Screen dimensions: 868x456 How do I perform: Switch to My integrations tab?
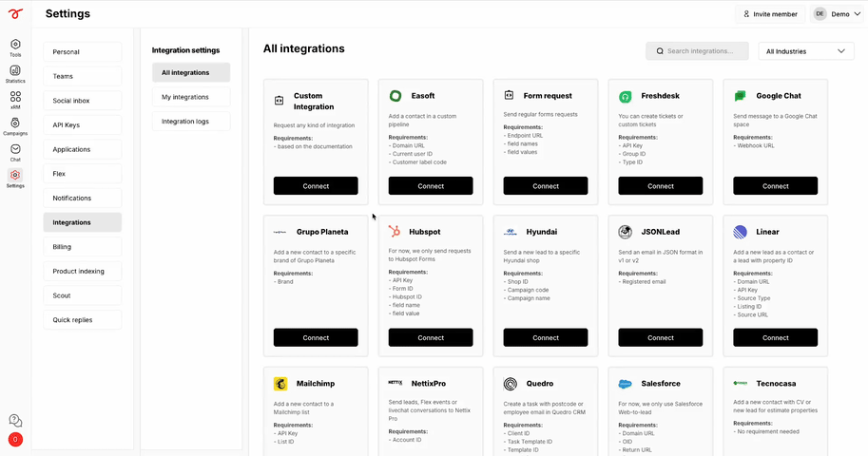(x=191, y=97)
